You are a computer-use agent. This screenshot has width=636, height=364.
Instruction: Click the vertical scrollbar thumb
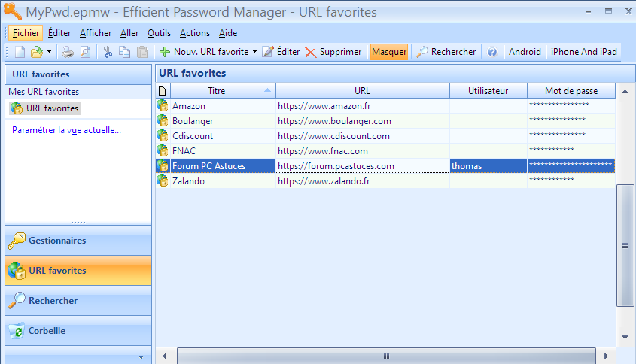[x=624, y=245]
